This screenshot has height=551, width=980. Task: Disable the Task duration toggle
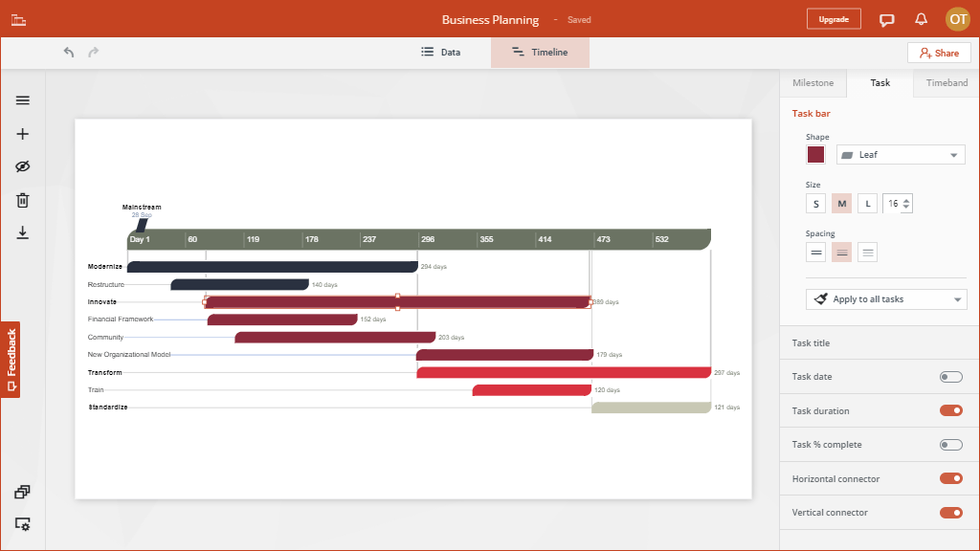tap(950, 410)
